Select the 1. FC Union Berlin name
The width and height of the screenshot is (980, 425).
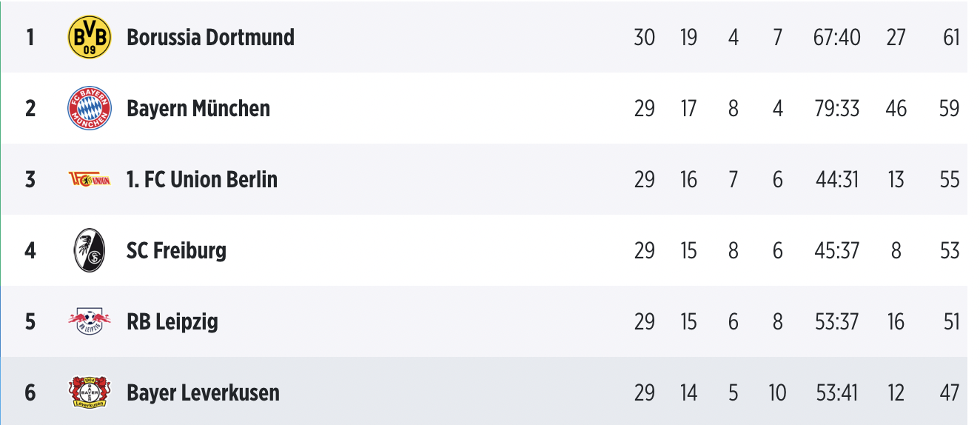point(202,179)
